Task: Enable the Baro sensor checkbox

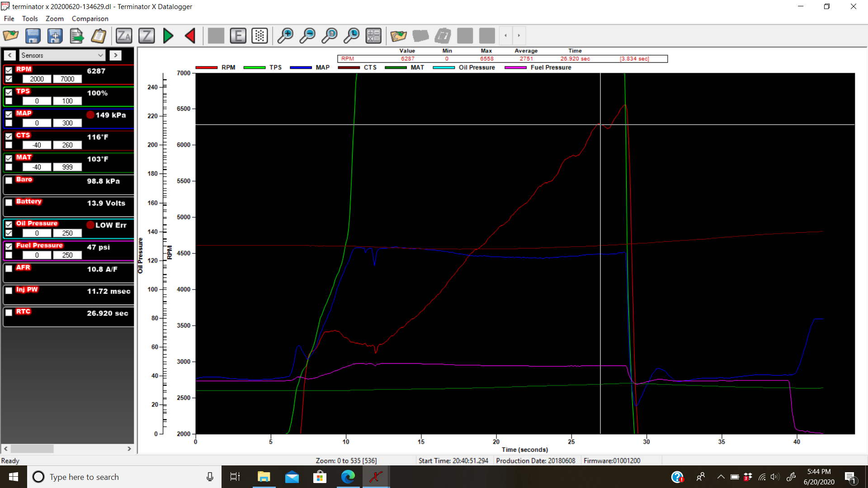Action: tap(9, 180)
